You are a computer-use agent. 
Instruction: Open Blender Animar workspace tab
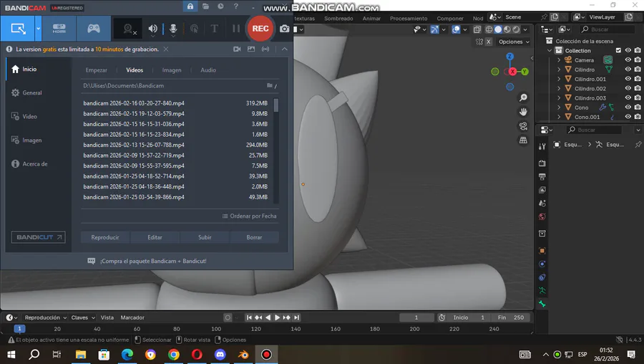[x=371, y=18]
